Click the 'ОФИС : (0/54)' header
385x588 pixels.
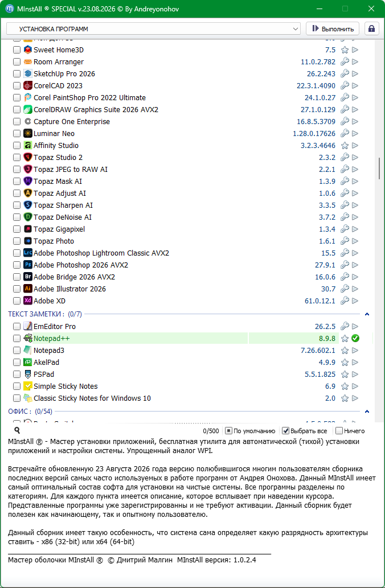pyautogui.click(x=30, y=412)
